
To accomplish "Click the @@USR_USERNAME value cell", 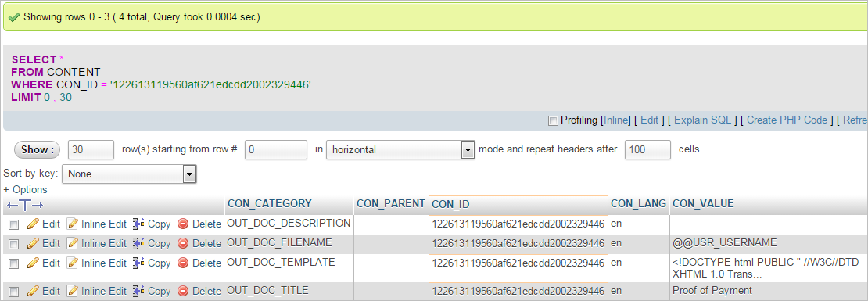I will point(769,243).
